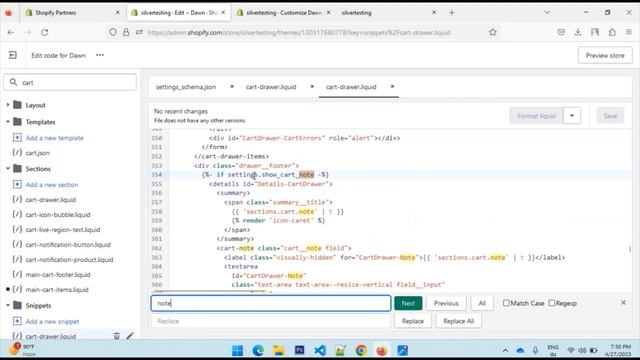
Task: Click the exit editor icon beside Edit code
Action: pos(13,55)
